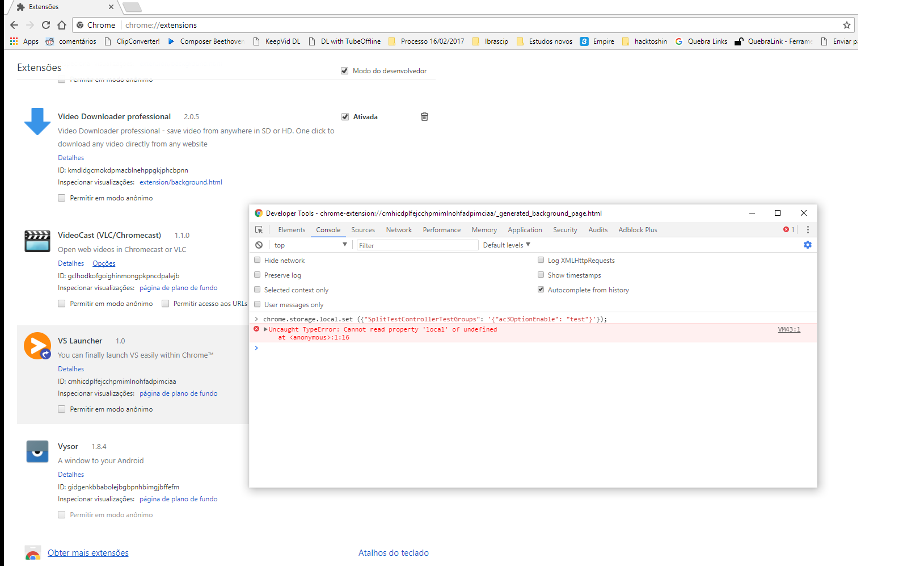
Task: Clear the DevTools console
Action: click(259, 245)
